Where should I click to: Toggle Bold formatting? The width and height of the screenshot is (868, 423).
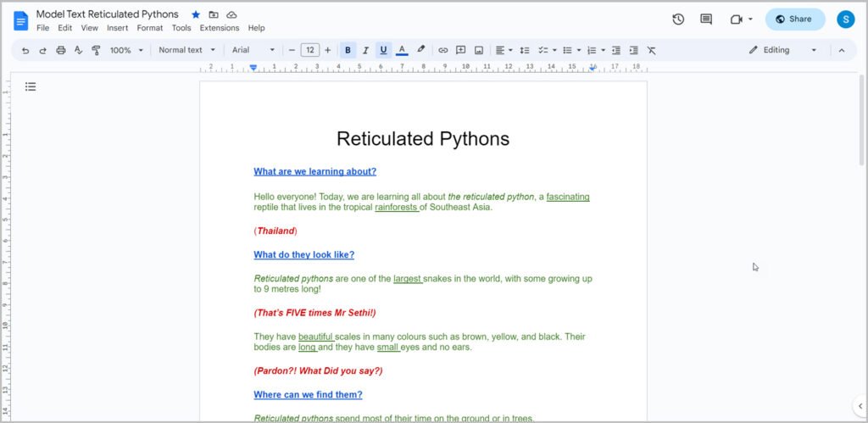(348, 50)
